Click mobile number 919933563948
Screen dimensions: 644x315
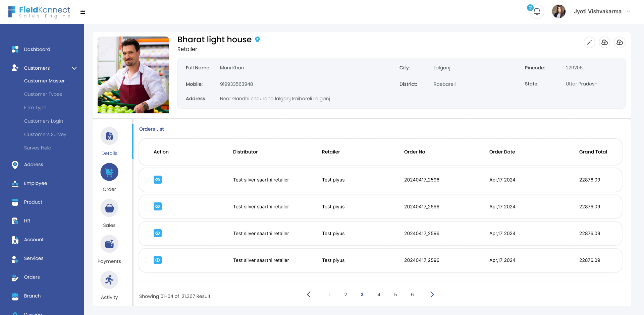point(236,84)
